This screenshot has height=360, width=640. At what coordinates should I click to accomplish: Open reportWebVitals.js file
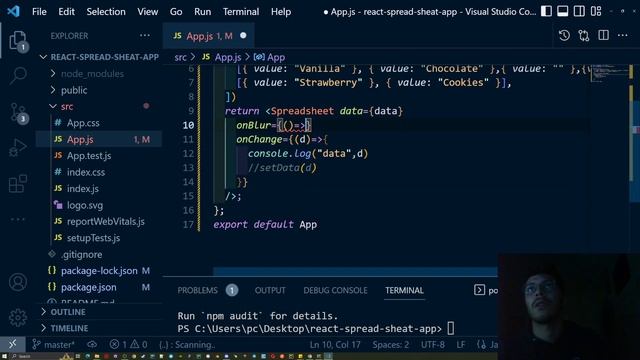[105, 222]
